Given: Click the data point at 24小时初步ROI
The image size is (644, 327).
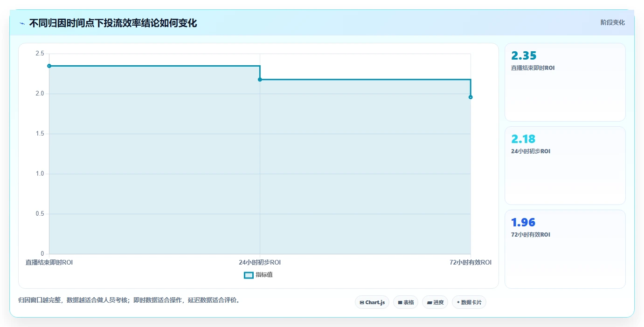Looking at the screenshot, I should (260, 79).
